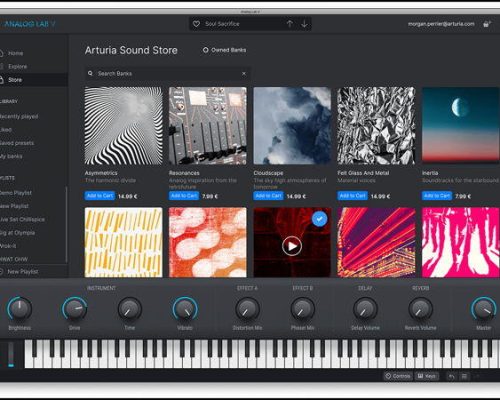The width and height of the screenshot is (500, 400).
Task: Toggle the Keys panel button
Action: click(427, 376)
